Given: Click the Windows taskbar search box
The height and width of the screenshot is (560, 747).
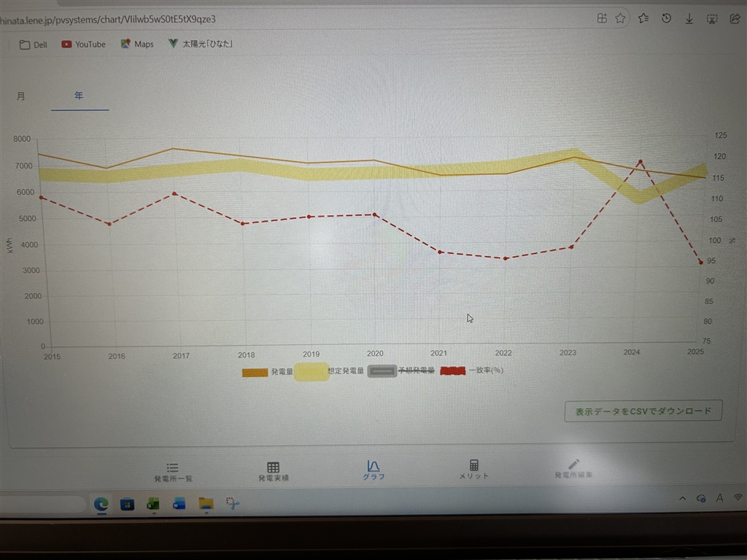Looking at the screenshot, I should click(42, 505).
